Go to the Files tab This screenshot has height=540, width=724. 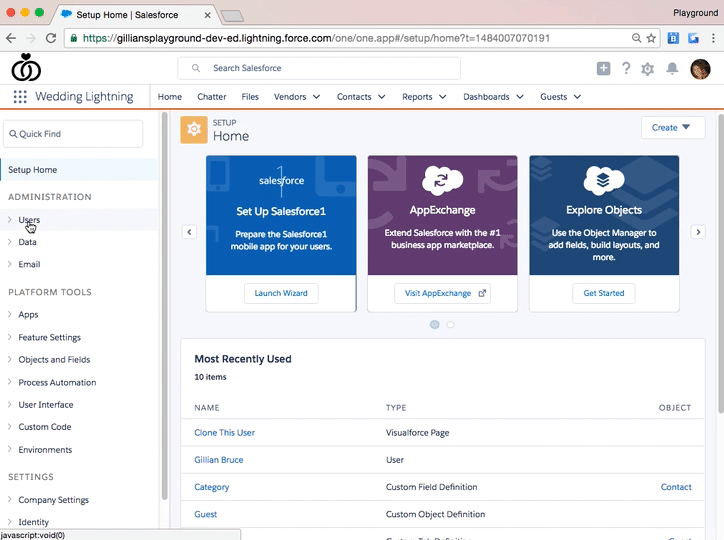point(250,97)
